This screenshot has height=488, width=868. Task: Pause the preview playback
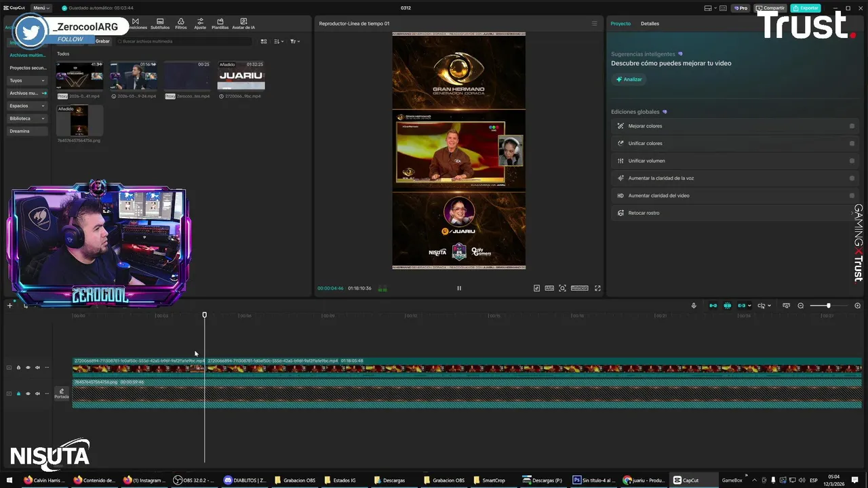tap(459, 288)
